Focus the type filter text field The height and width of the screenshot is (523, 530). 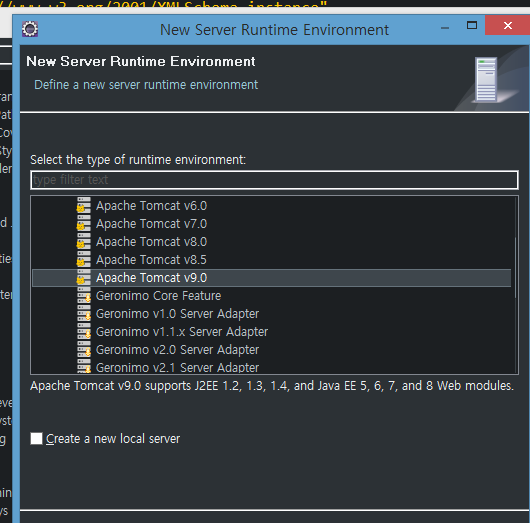click(x=274, y=180)
